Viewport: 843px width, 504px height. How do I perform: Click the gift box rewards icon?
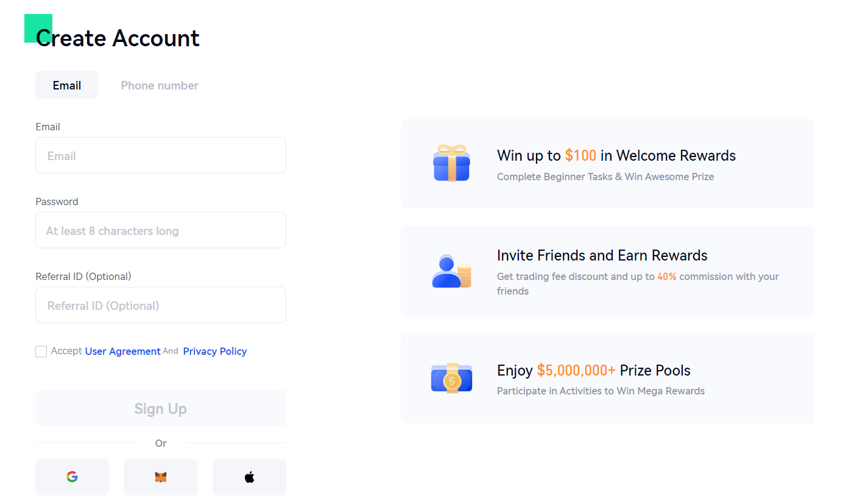pyautogui.click(x=451, y=163)
